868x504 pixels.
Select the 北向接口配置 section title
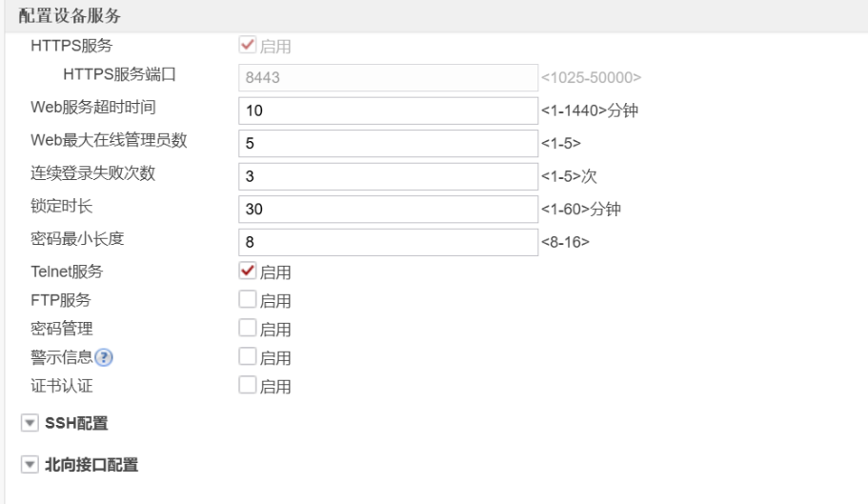click(x=91, y=465)
